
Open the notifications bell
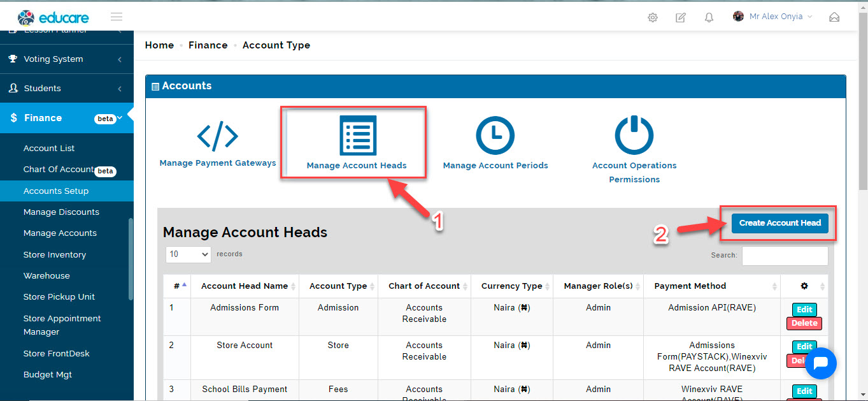[709, 18]
